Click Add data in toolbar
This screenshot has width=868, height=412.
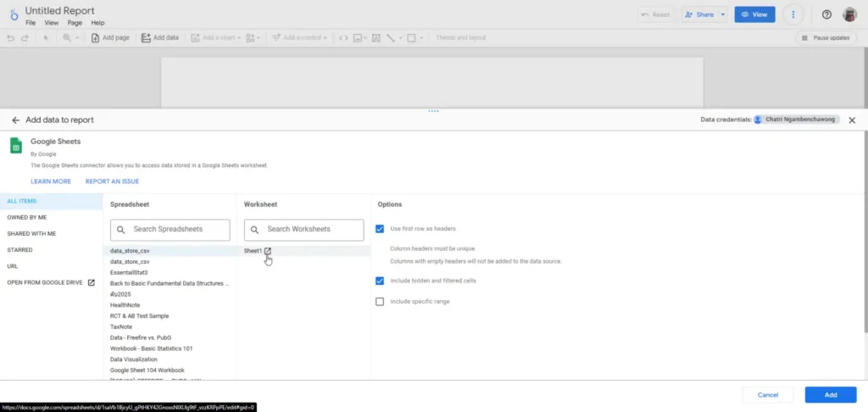160,37
